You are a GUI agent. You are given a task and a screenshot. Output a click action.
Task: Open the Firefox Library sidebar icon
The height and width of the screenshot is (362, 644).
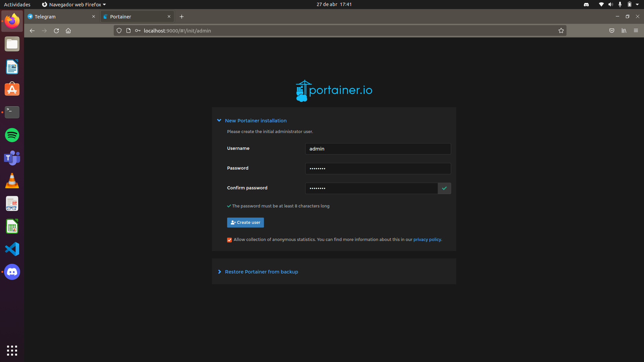coord(624,31)
